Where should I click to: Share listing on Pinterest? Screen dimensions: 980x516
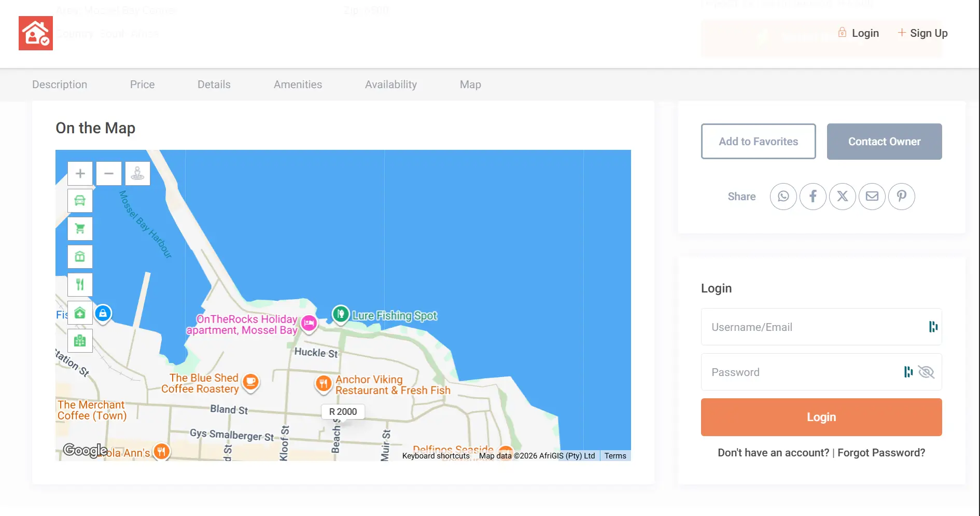pyautogui.click(x=901, y=197)
